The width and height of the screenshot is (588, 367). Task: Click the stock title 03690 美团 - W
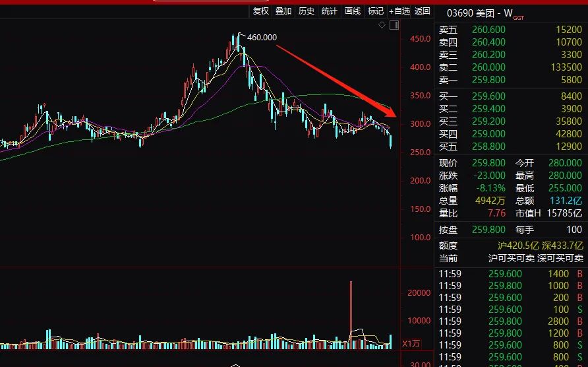click(x=480, y=13)
